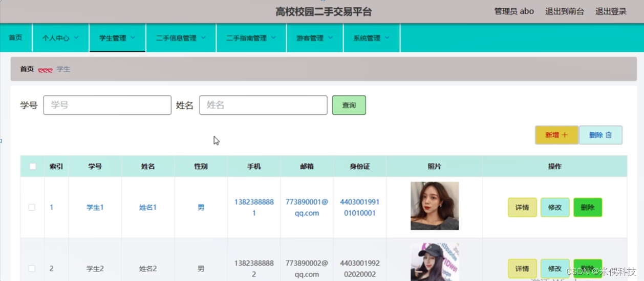The image size is (644, 281).
Task: Click cell 学生1 in 学号 column
Action: point(95,207)
